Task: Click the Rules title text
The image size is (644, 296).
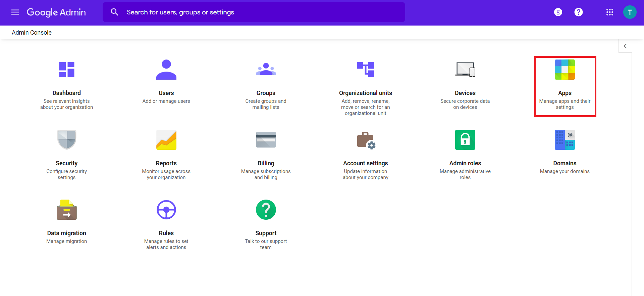Action: [x=166, y=233]
